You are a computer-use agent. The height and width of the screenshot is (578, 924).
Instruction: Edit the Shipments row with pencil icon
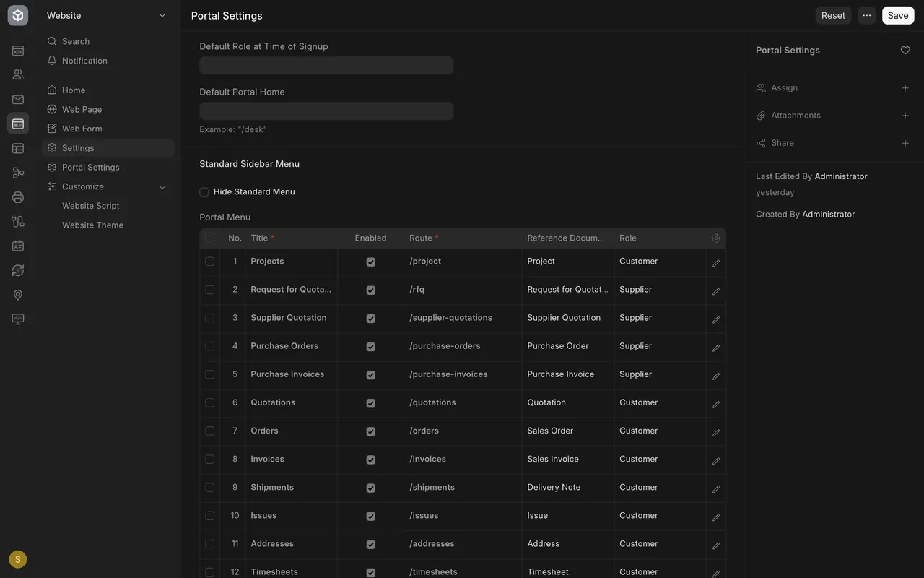coord(716,489)
